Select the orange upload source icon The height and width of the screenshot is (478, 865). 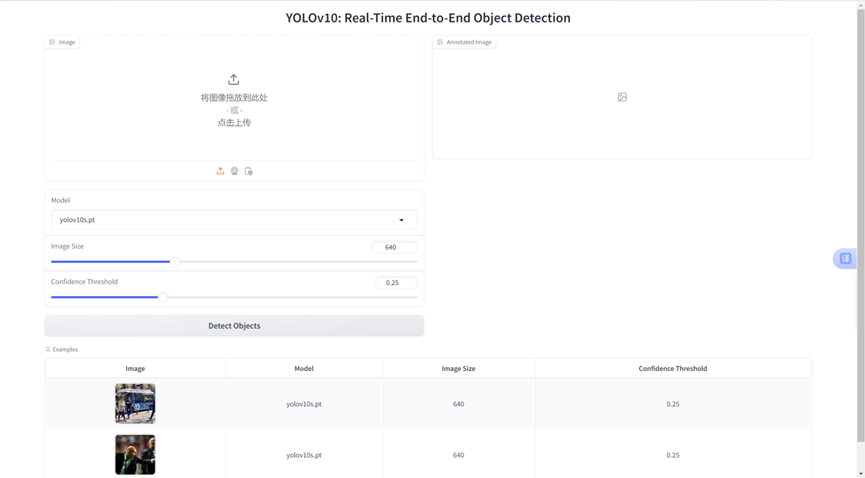(x=220, y=171)
